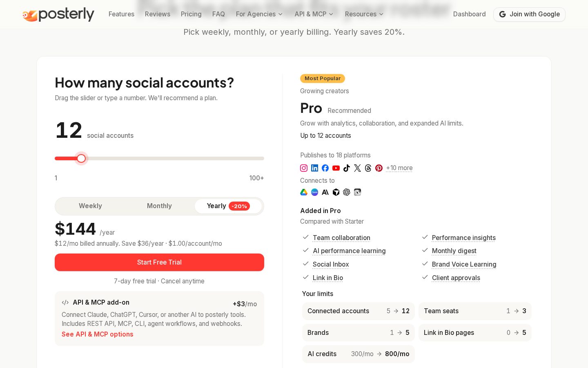Click the Team seats limit card

(475, 311)
